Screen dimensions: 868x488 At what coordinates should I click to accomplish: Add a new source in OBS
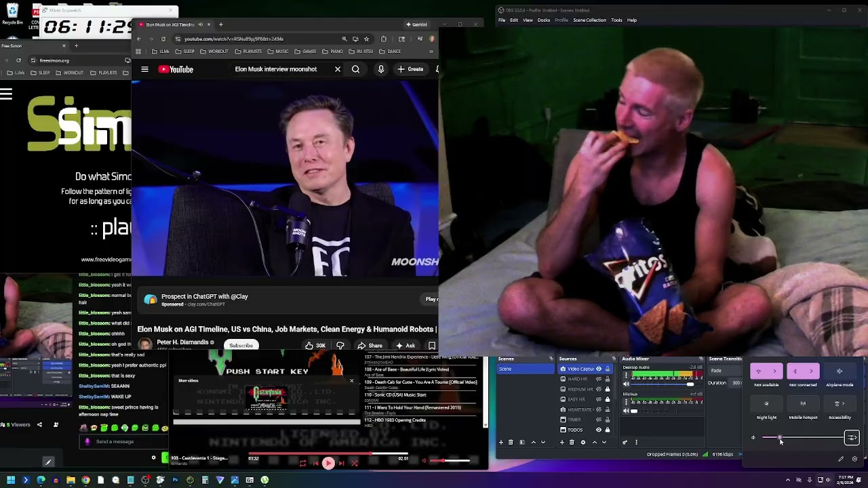click(x=562, y=442)
